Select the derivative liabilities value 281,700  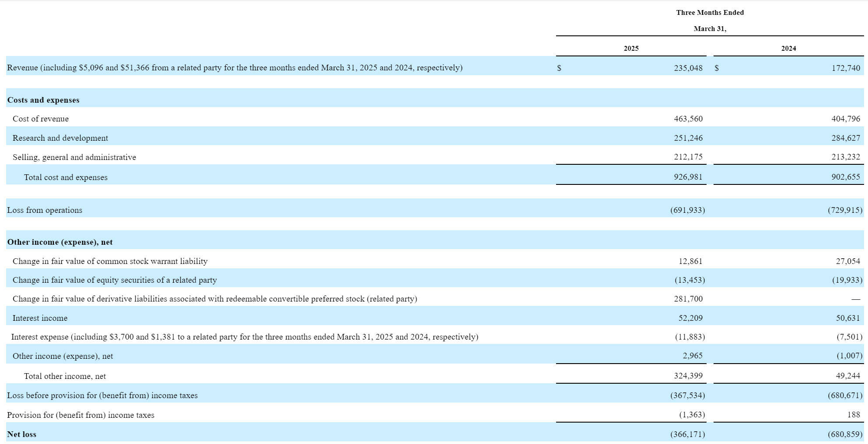pyautogui.click(x=688, y=299)
